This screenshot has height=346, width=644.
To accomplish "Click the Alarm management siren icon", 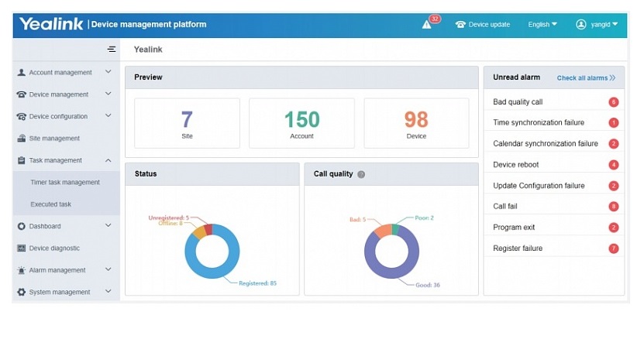I will pyautogui.click(x=22, y=270).
